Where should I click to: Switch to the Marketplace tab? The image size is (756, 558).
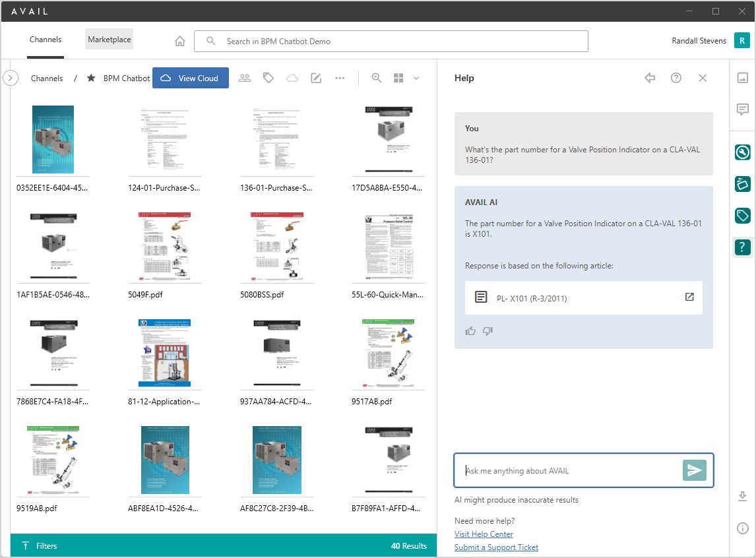pyautogui.click(x=109, y=39)
